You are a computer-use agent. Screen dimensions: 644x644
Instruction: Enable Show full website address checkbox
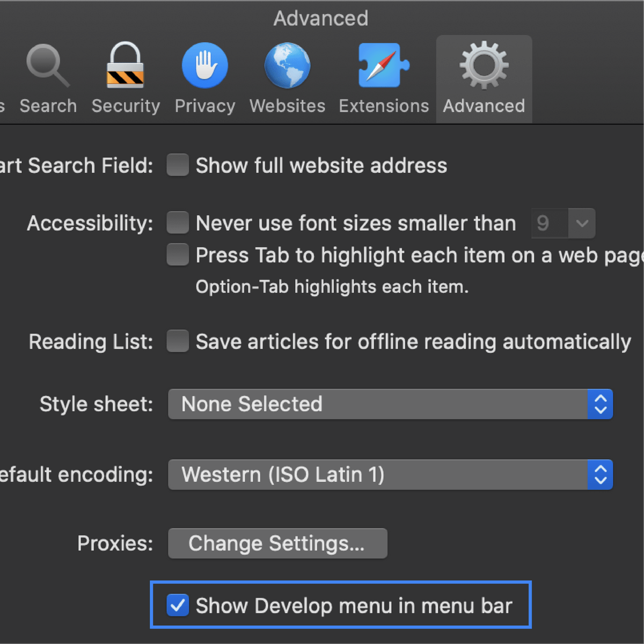[178, 165]
